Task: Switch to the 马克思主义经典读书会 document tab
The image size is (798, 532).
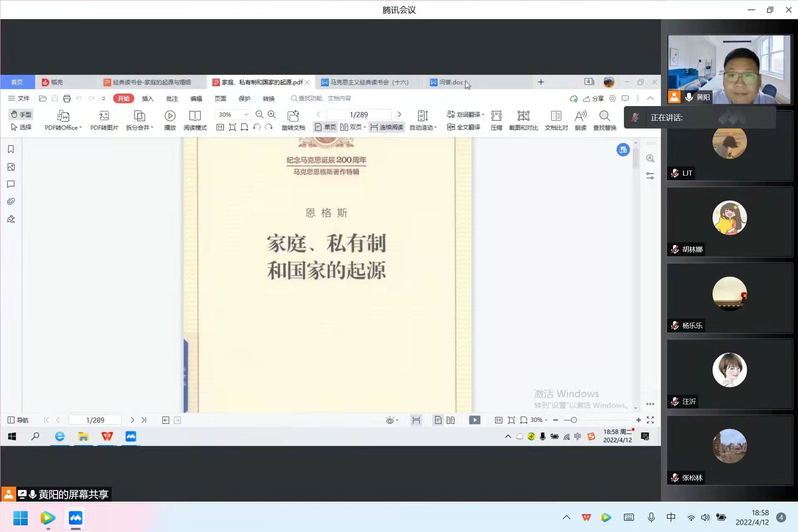Action: [369, 82]
